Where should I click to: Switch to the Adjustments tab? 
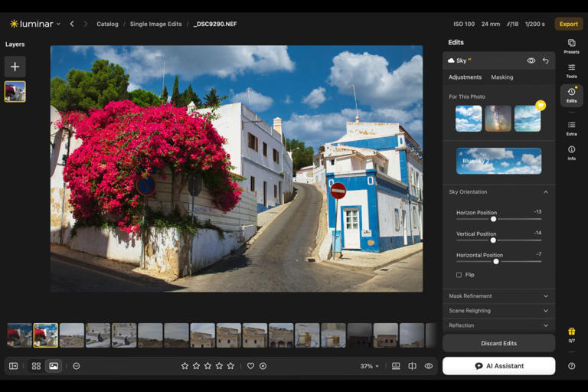(x=465, y=77)
